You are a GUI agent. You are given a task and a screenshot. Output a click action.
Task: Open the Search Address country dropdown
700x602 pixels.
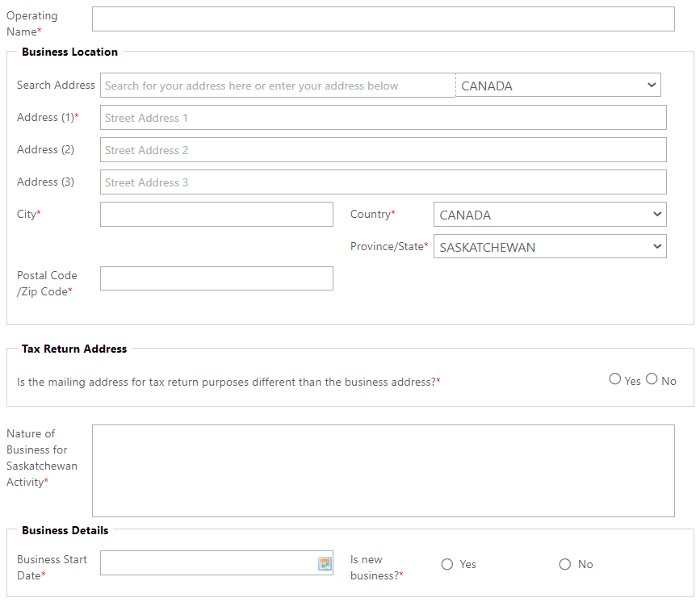[x=558, y=86]
